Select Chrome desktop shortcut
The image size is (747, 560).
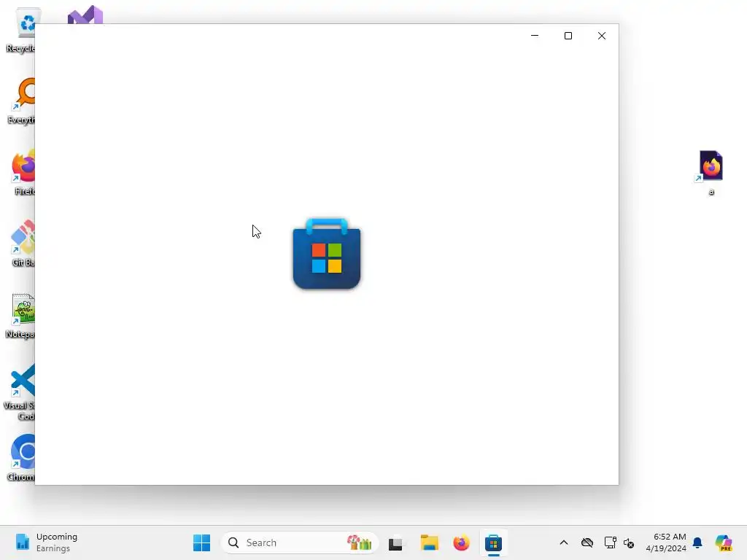(x=22, y=458)
